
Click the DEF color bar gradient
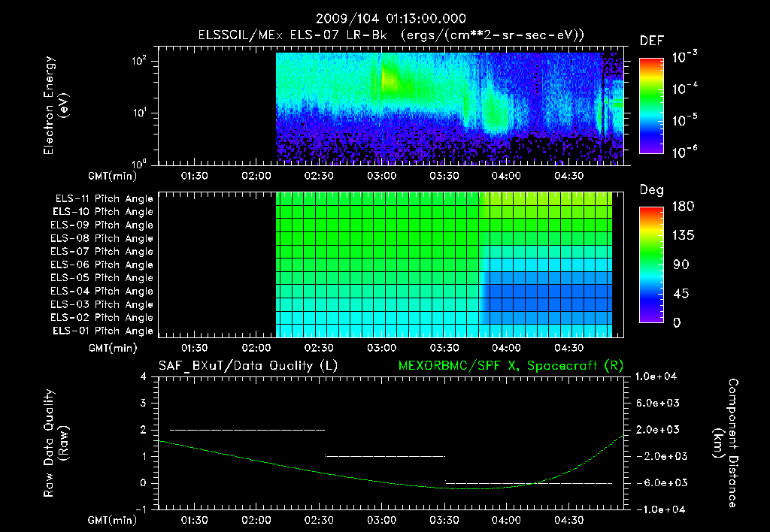coord(651,106)
